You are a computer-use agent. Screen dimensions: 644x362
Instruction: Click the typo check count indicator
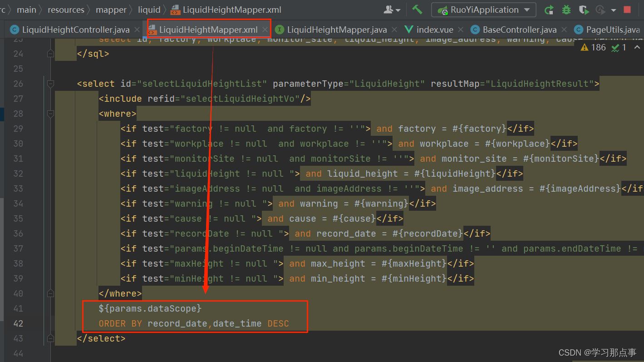pos(619,47)
